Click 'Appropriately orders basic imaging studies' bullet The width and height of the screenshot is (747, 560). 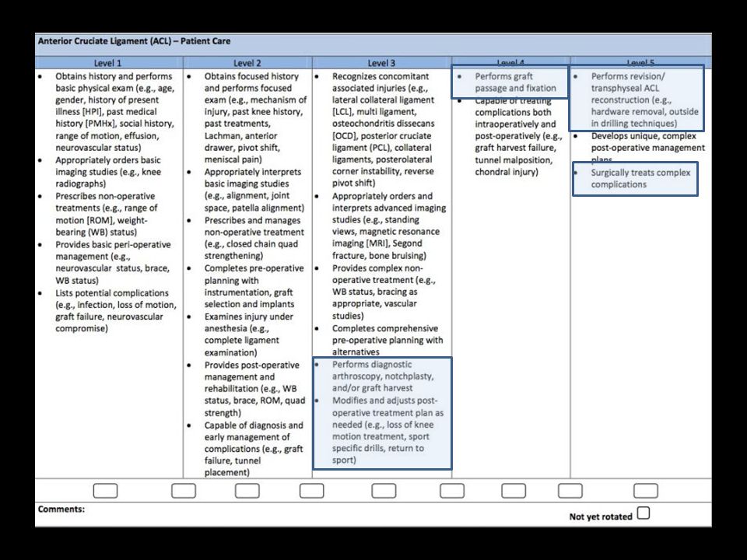[108, 172]
